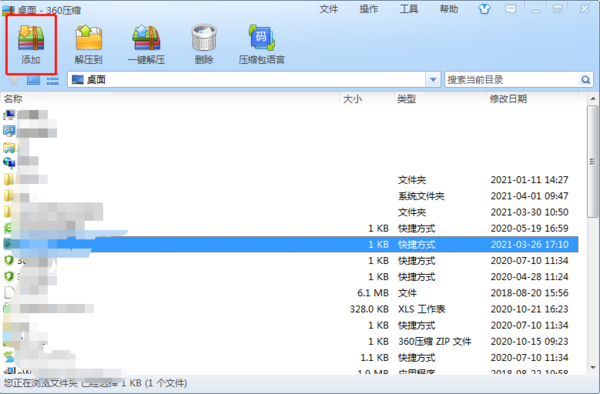Click the highlighted row dated 2021-03-26 17:10
The image size is (600, 394).
coord(290,244)
